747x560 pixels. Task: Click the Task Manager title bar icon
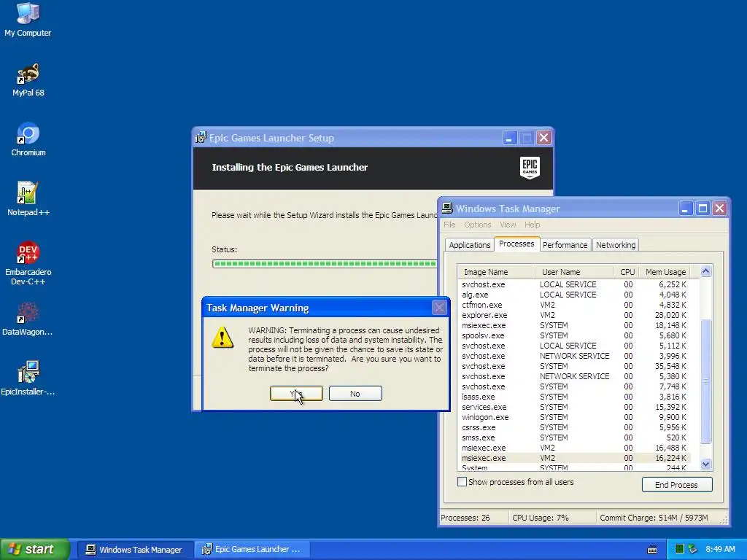447,208
